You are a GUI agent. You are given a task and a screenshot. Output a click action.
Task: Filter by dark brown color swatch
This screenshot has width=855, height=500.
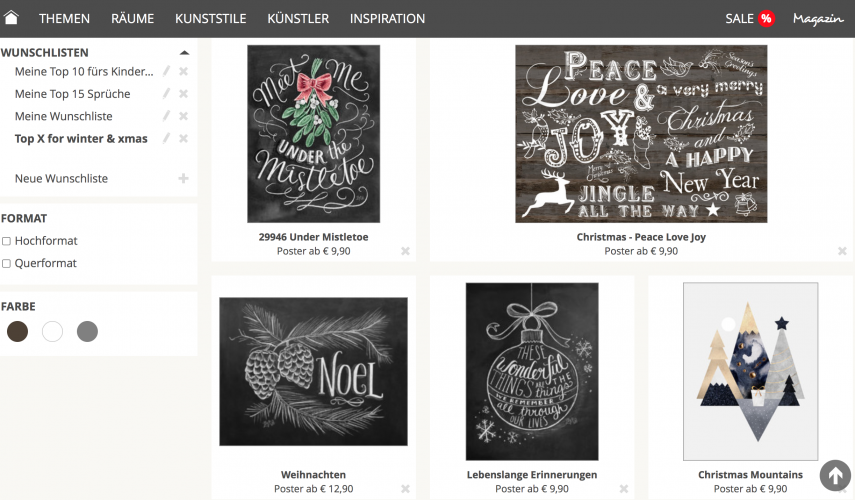point(17,331)
